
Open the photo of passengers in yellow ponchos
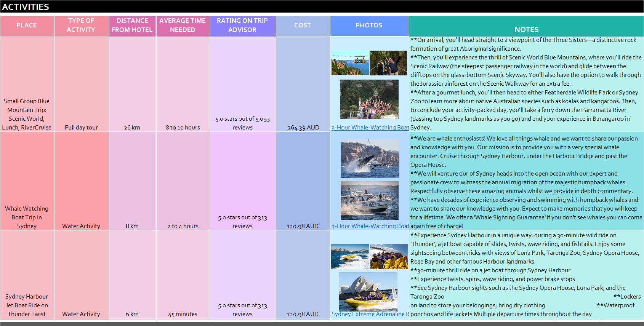pos(389,256)
